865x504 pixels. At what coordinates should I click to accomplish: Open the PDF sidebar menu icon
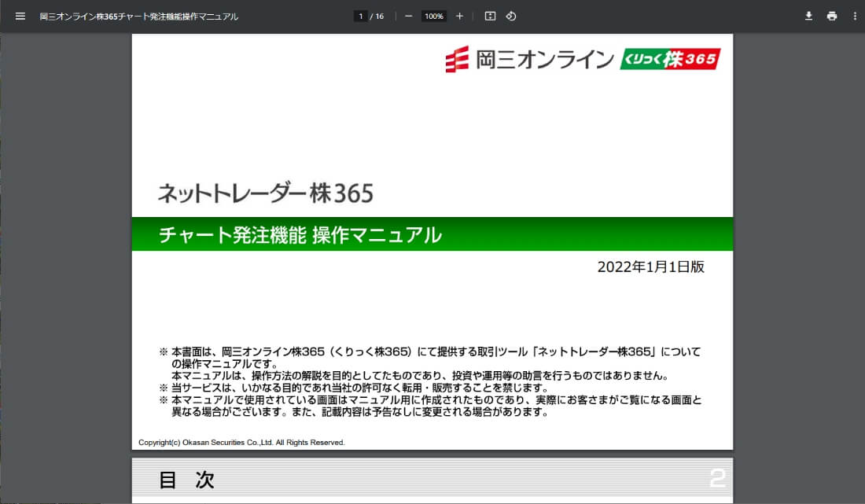[20, 17]
